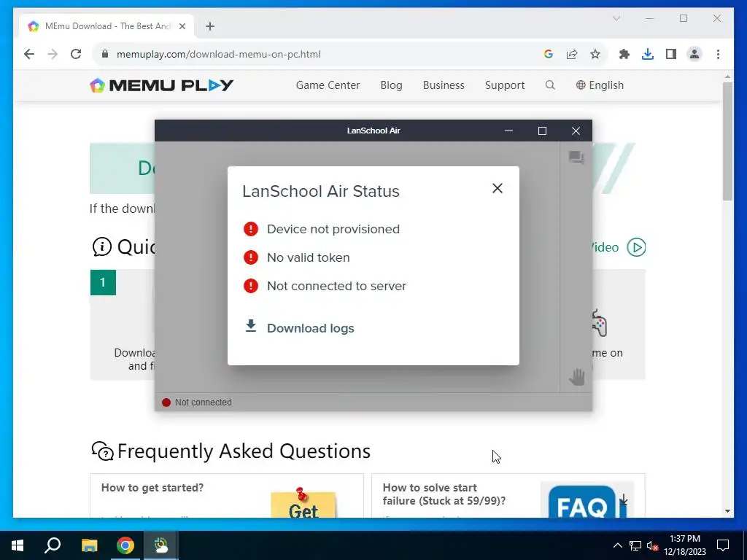Open the Chrome tab search chevron
Image resolution: width=747 pixels, height=560 pixels.
click(x=616, y=18)
